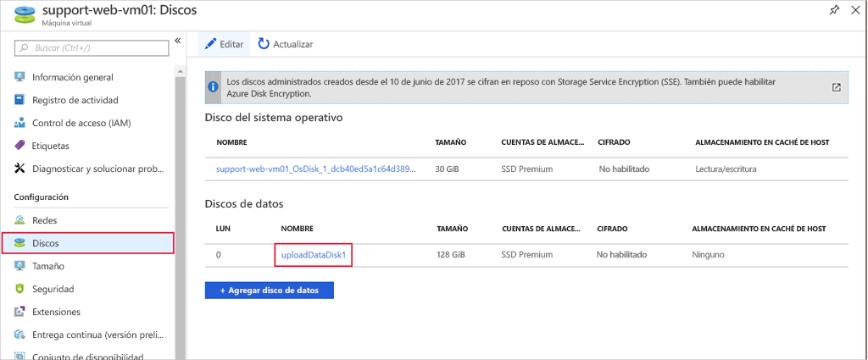Open Extensiones in the sidebar

tap(56, 312)
